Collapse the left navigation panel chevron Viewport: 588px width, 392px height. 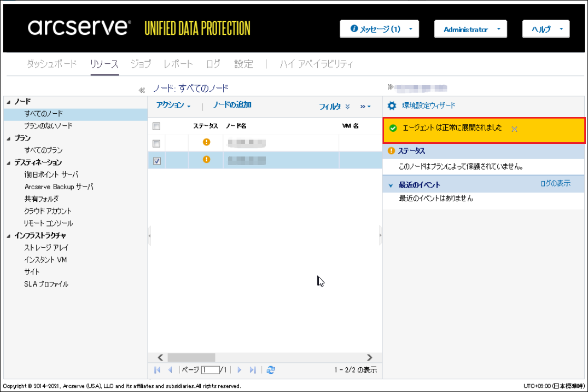pos(141,90)
